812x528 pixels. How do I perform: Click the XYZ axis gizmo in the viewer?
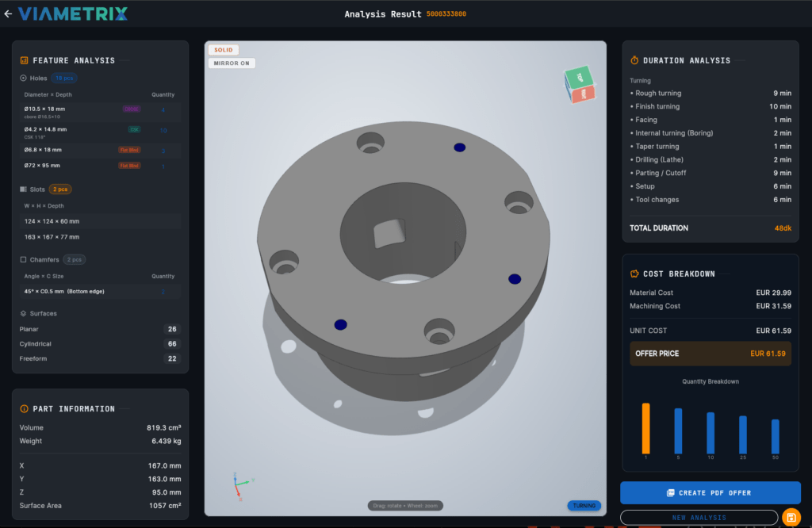pos(241,485)
